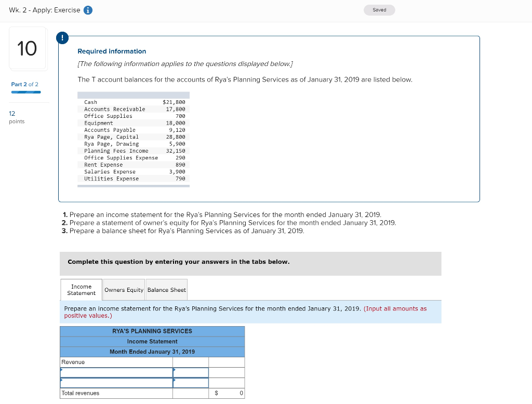Click the Month Ended January 31, 2019 header
532x404 pixels.
pyautogui.click(x=152, y=352)
